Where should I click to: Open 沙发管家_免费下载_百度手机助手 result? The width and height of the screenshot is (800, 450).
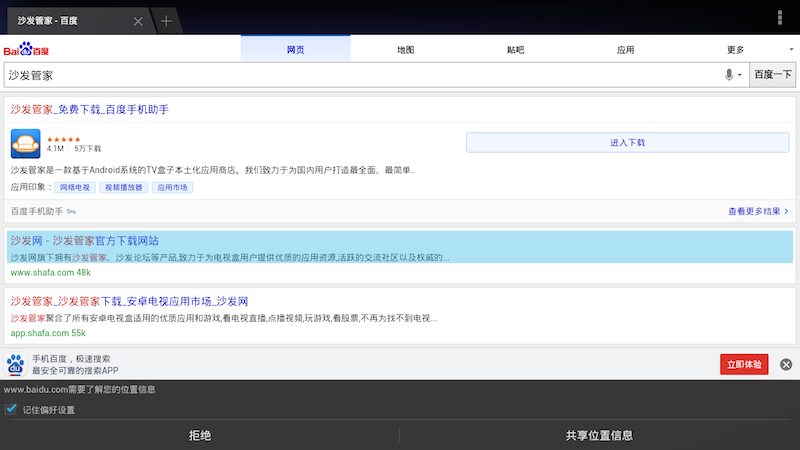[x=90, y=109]
